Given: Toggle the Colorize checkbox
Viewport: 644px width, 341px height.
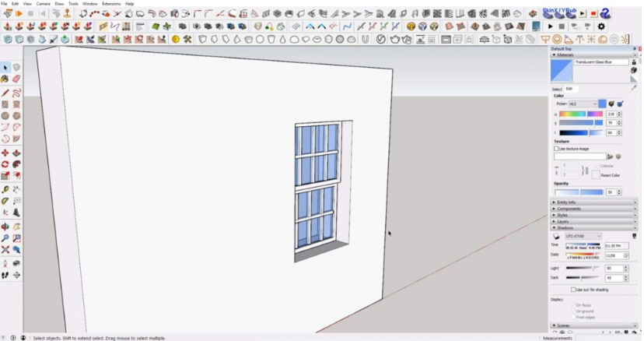Looking at the screenshot, I should pos(597,165).
